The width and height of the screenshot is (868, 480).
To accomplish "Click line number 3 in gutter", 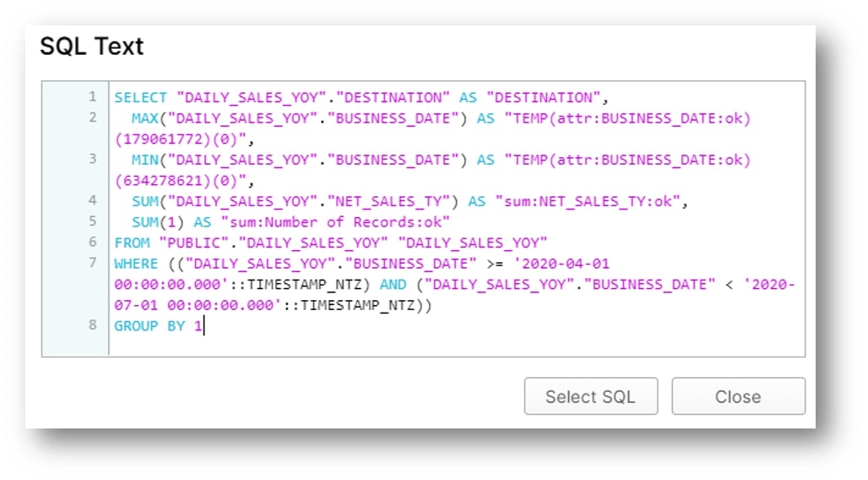I will (x=92, y=159).
